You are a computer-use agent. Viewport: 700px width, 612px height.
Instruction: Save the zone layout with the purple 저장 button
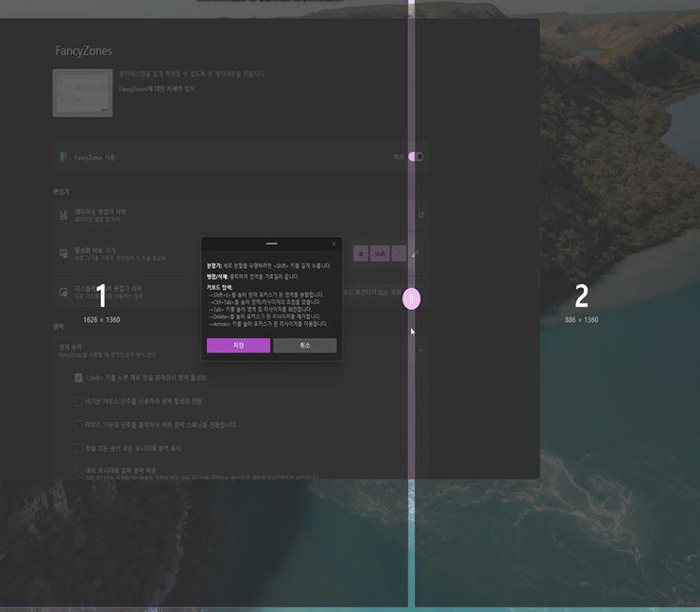pyautogui.click(x=238, y=345)
